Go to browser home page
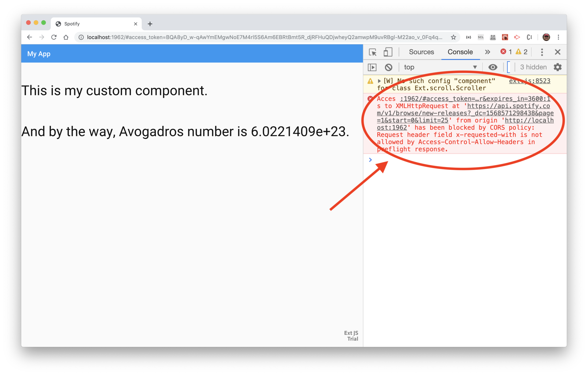The height and width of the screenshot is (375, 588). point(66,37)
